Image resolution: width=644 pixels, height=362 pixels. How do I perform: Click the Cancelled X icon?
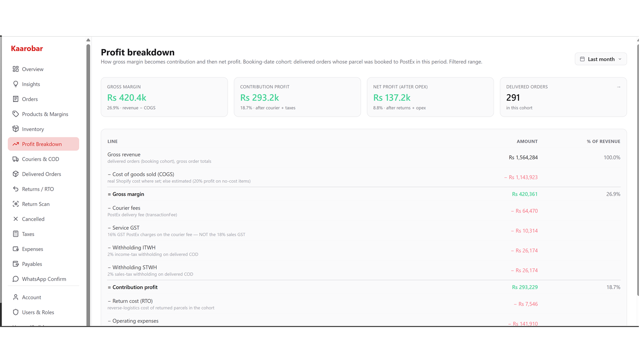point(16,219)
